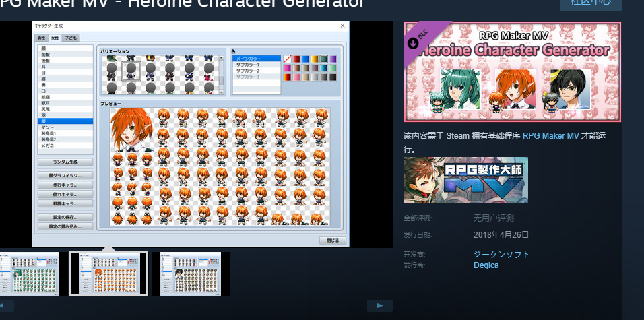Switch to the 男性 tab
Viewport: 644px width, 320px height.
point(42,38)
